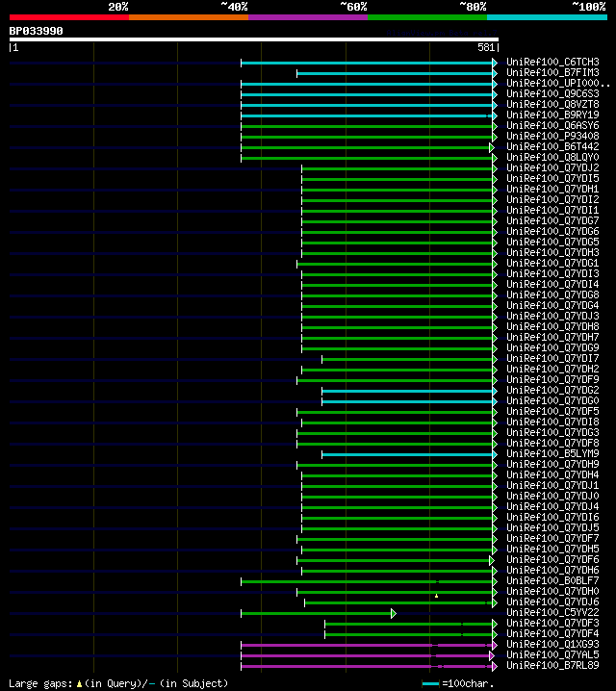Select the UniRef100_Q7YDG5 label

552,242
